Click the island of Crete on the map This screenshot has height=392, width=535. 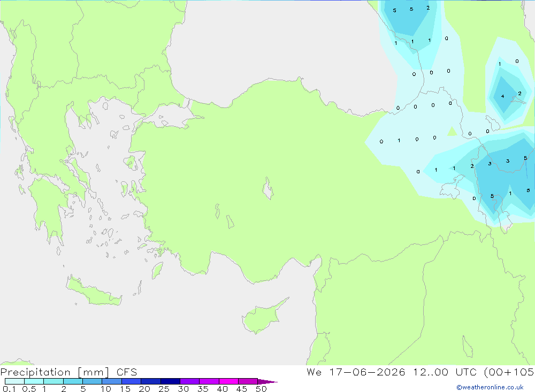click(x=94, y=291)
